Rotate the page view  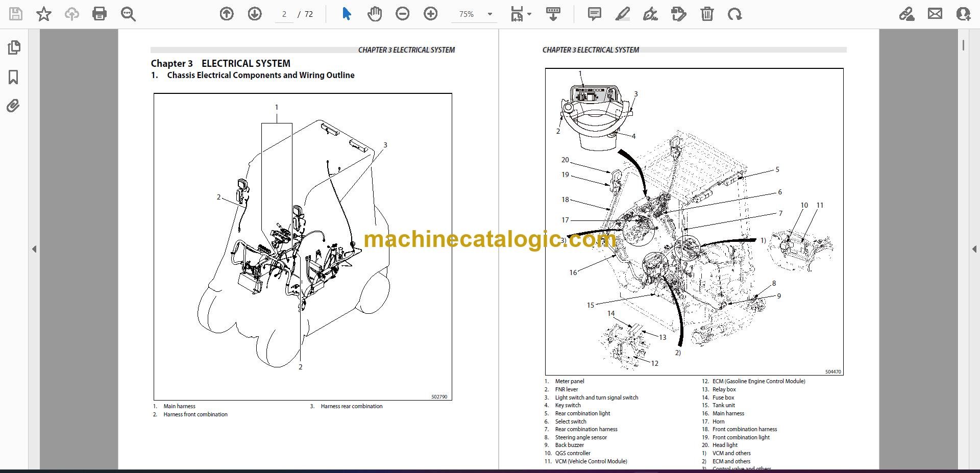(735, 14)
